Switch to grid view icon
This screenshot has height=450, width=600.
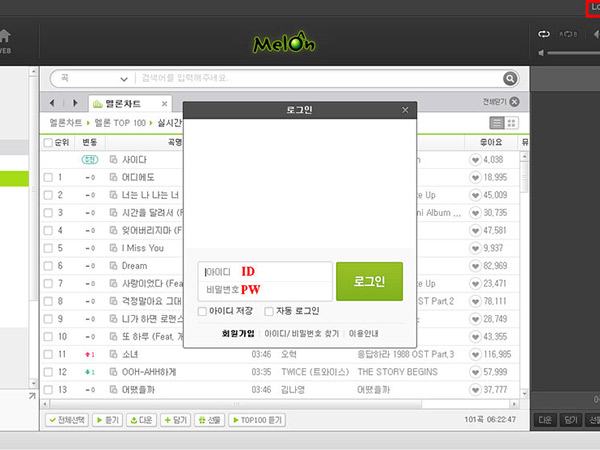(x=512, y=123)
